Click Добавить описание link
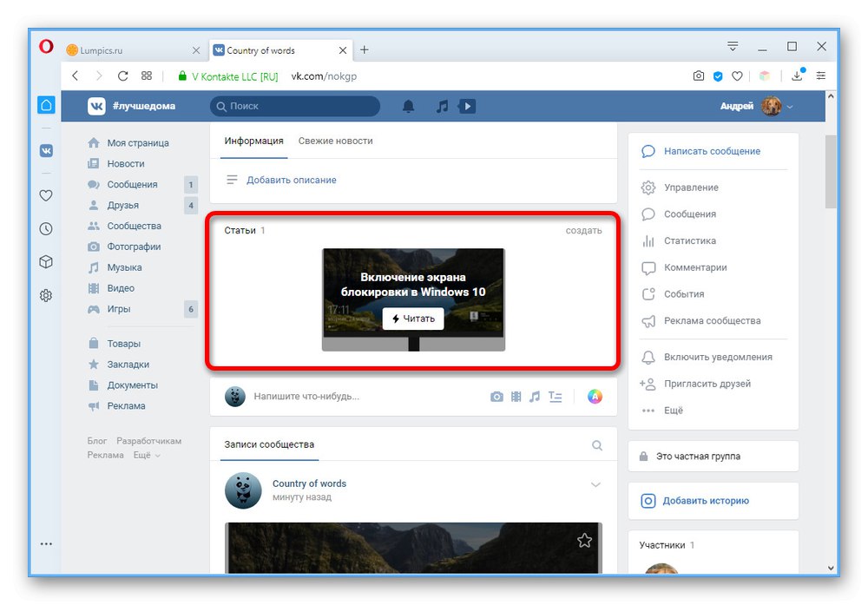868x605 pixels. click(x=291, y=180)
